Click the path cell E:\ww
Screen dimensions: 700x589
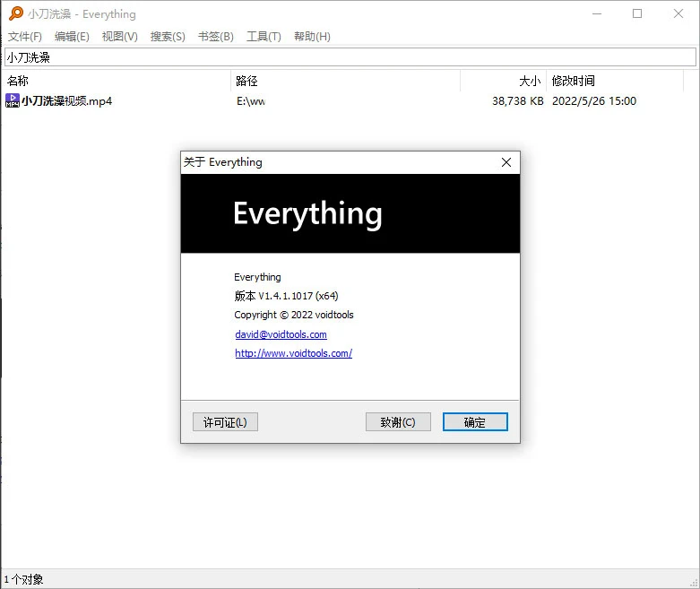click(x=250, y=101)
